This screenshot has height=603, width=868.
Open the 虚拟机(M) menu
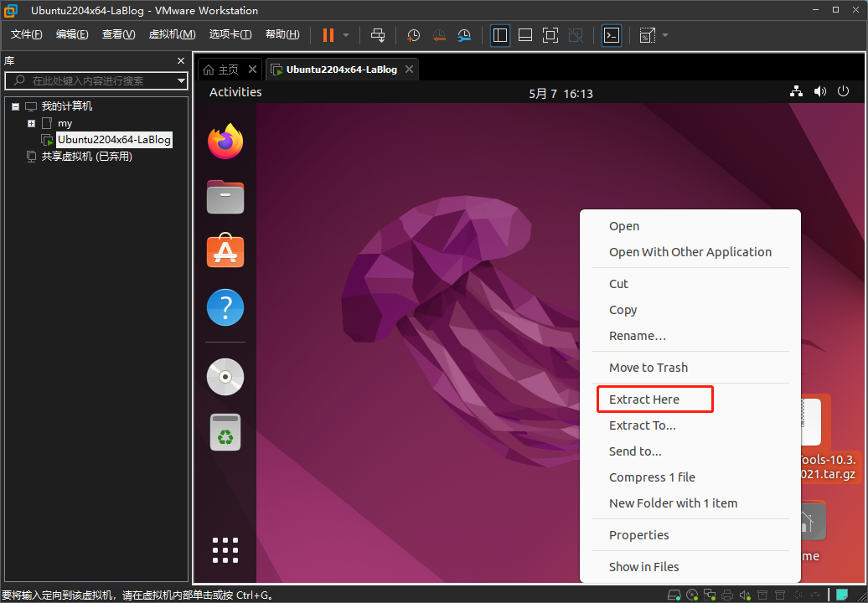[172, 34]
